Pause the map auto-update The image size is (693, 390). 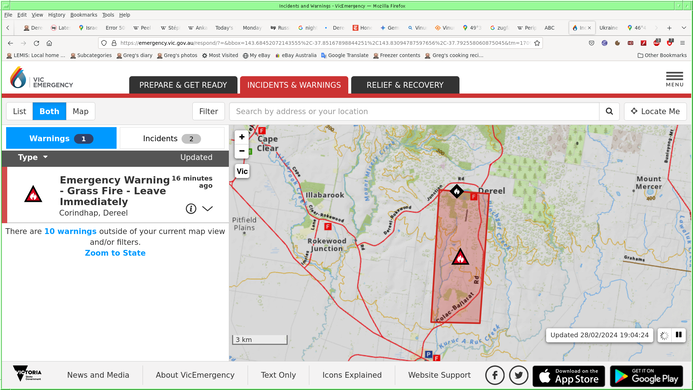pyautogui.click(x=678, y=335)
